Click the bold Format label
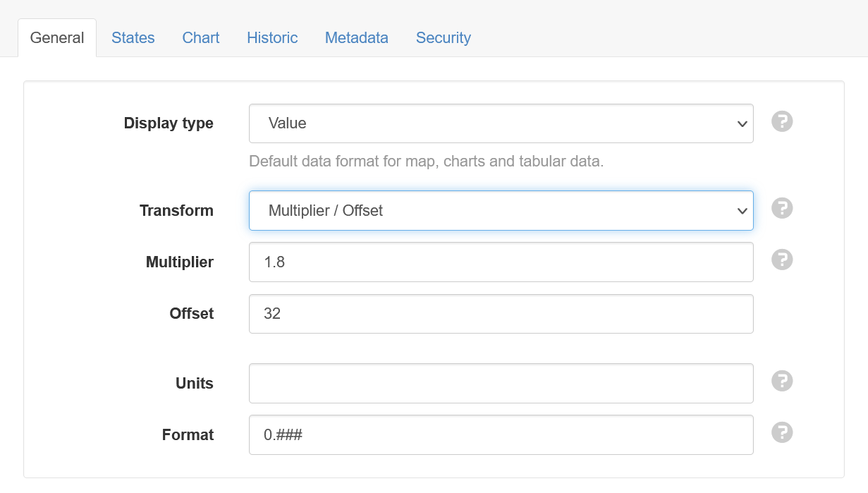The image size is (868, 493). coord(188,434)
